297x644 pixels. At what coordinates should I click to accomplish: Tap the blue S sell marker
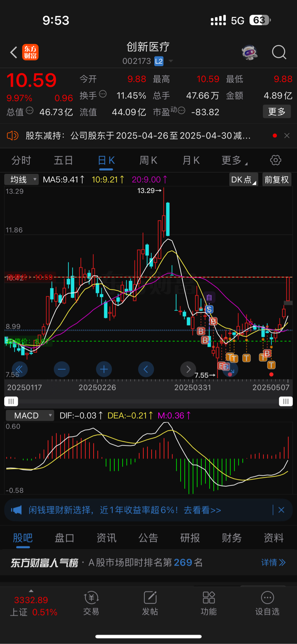pos(209,309)
